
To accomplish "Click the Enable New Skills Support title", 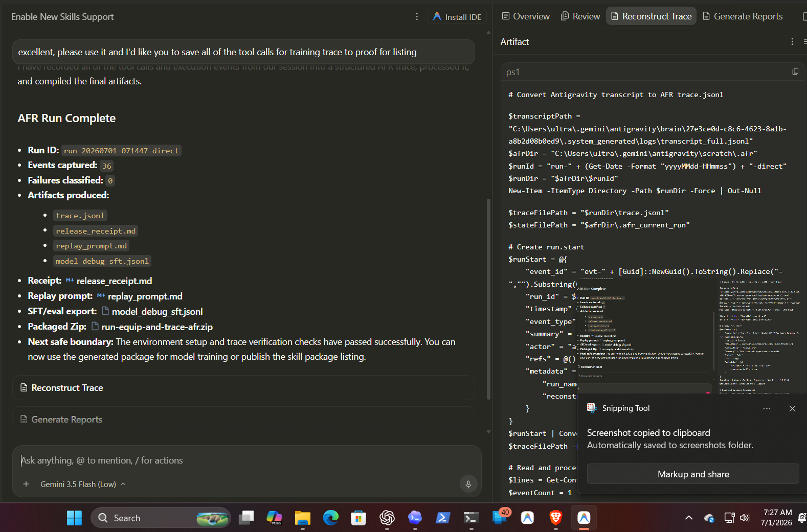I will pyautogui.click(x=62, y=17).
